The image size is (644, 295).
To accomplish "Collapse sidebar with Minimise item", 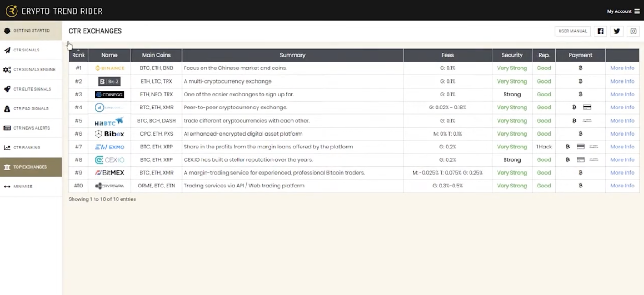I will click(x=31, y=187).
